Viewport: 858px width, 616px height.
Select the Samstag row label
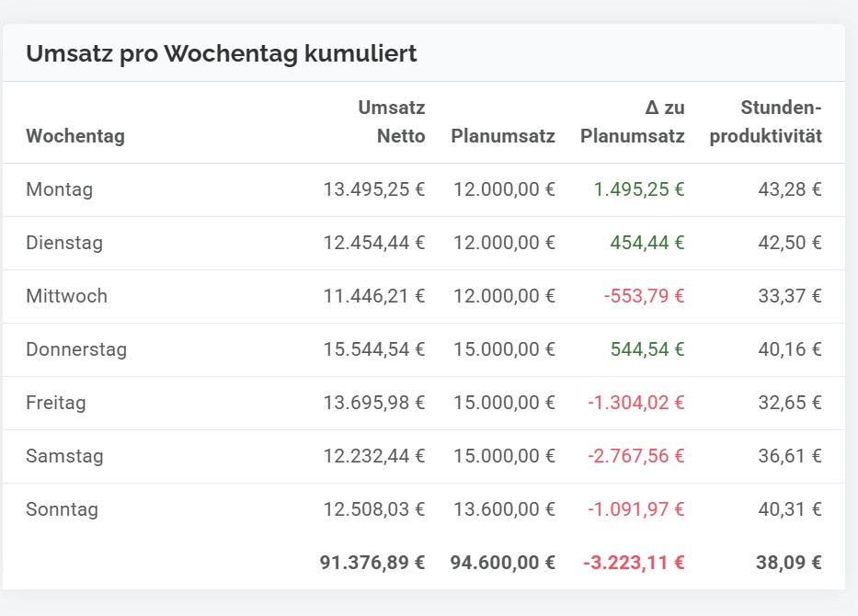click(x=64, y=456)
